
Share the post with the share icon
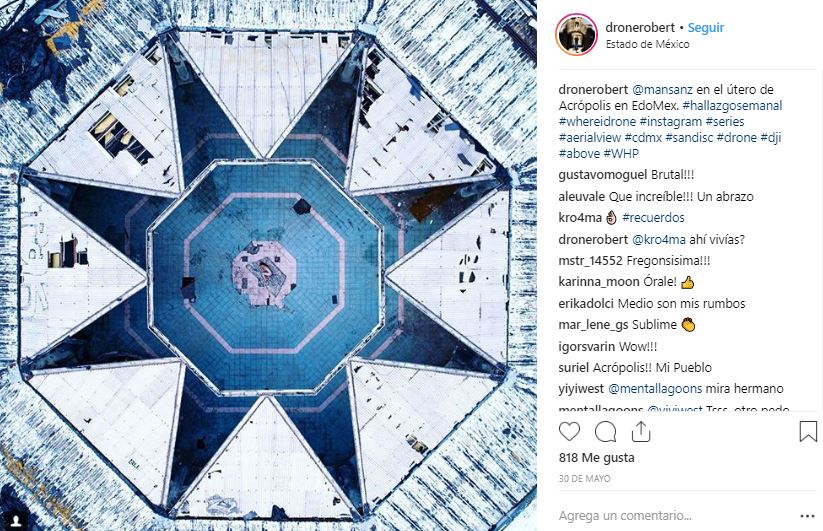641,432
